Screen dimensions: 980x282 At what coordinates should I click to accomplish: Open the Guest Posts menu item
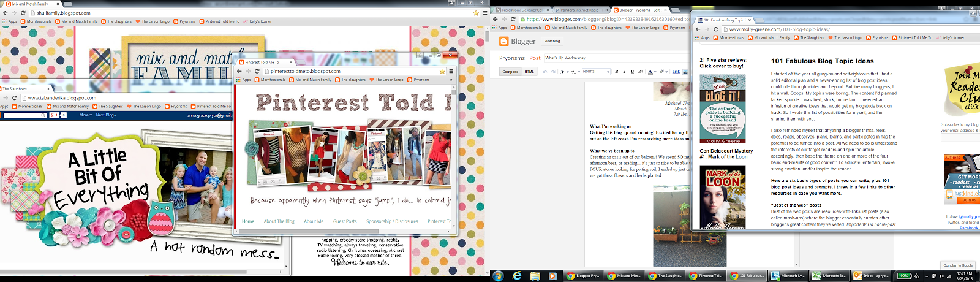click(345, 221)
